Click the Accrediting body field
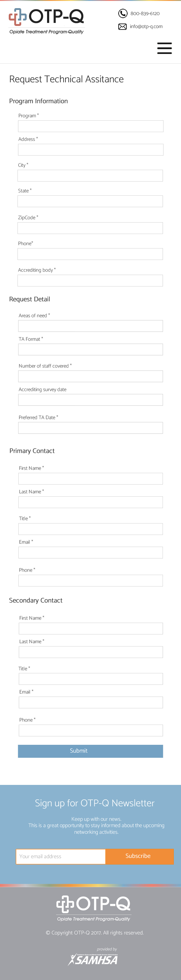The height and width of the screenshot is (980, 181). tap(90, 280)
